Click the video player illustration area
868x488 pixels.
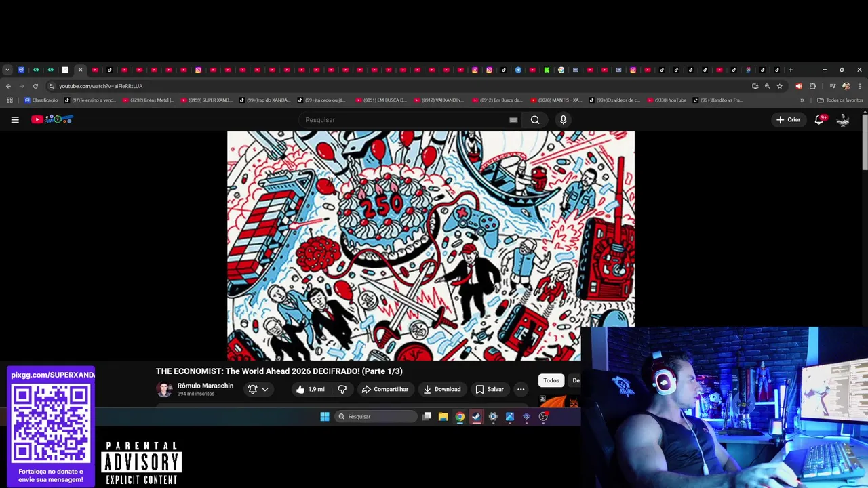(431, 246)
